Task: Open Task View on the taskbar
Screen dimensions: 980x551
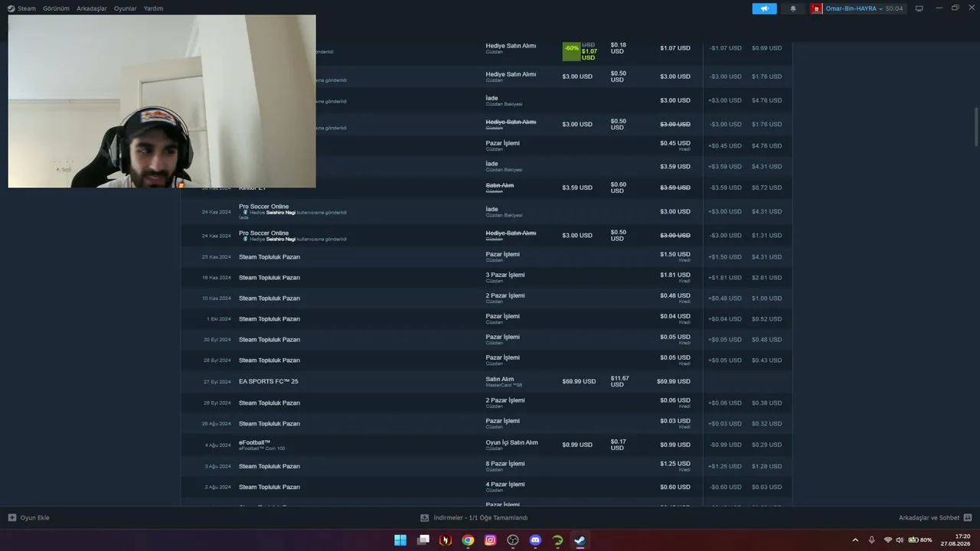Action: click(x=423, y=540)
